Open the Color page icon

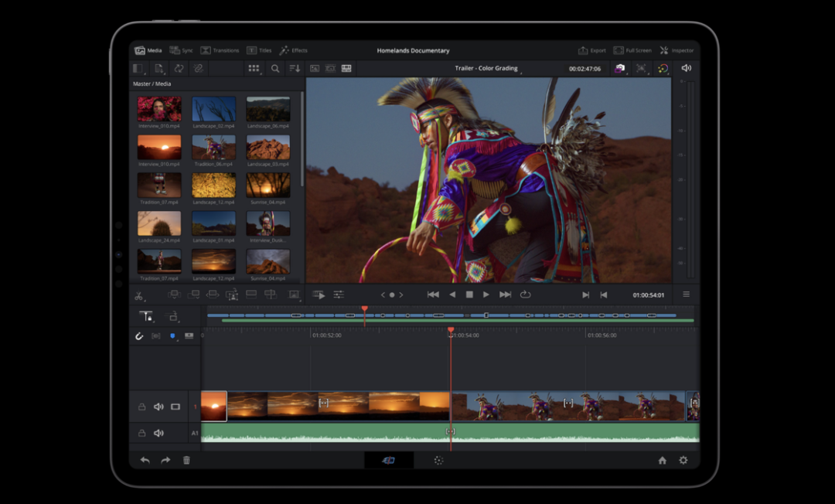click(x=438, y=460)
